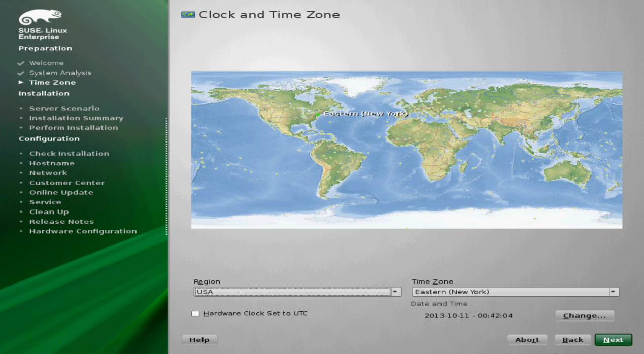The image size is (644, 354).
Task: Select Installation Summary step in sidebar
Action: click(x=76, y=118)
